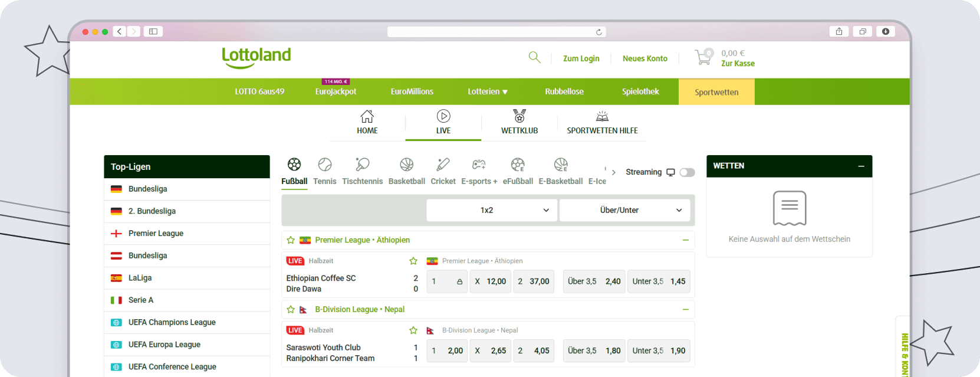Select the Fußball sport icon
The height and width of the screenshot is (377, 980).
tap(294, 164)
